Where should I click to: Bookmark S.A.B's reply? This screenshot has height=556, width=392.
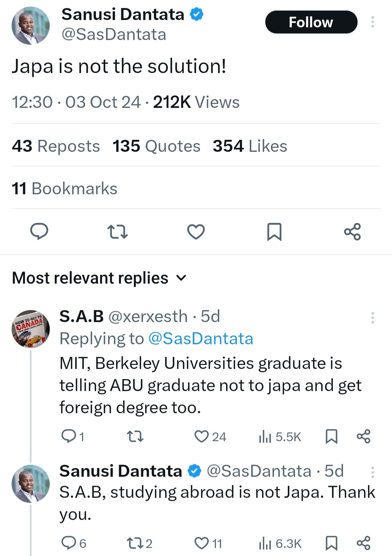coord(331,436)
